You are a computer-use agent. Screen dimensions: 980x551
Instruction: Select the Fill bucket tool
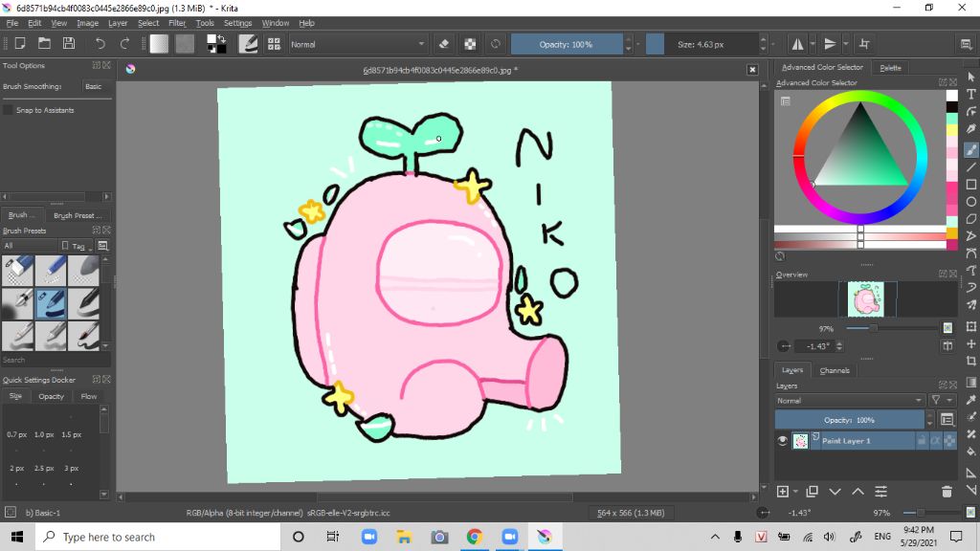point(970,452)
